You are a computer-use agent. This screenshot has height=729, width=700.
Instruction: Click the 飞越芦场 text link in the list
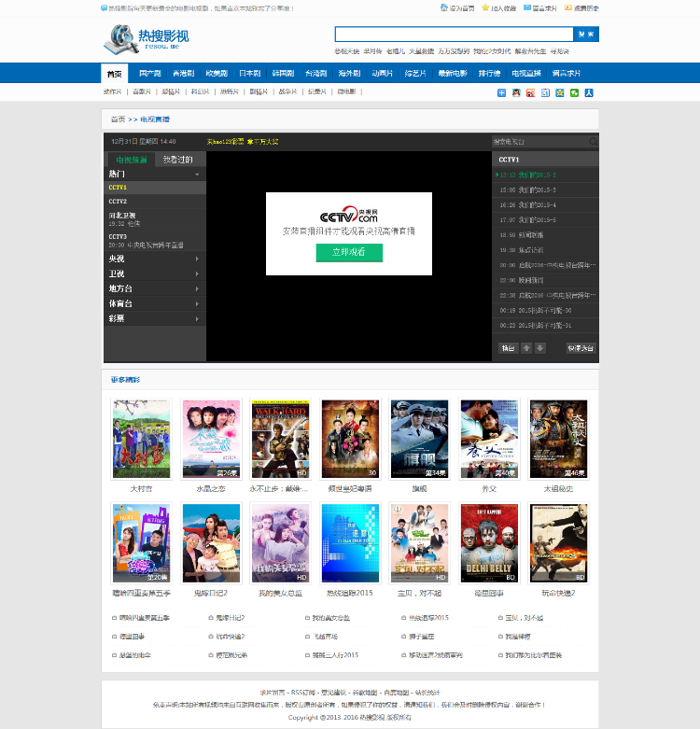point(325,637)
